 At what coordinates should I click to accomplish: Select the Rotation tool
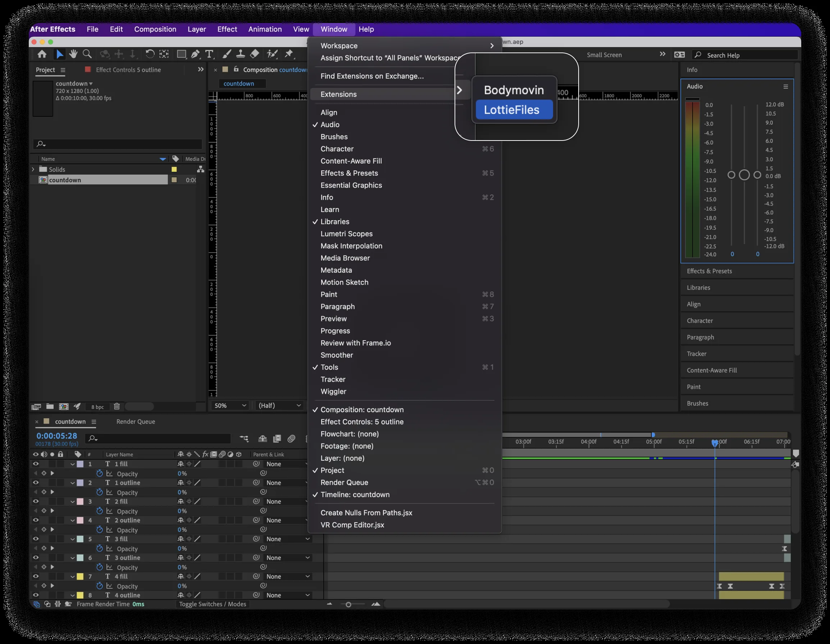(150, 54)
